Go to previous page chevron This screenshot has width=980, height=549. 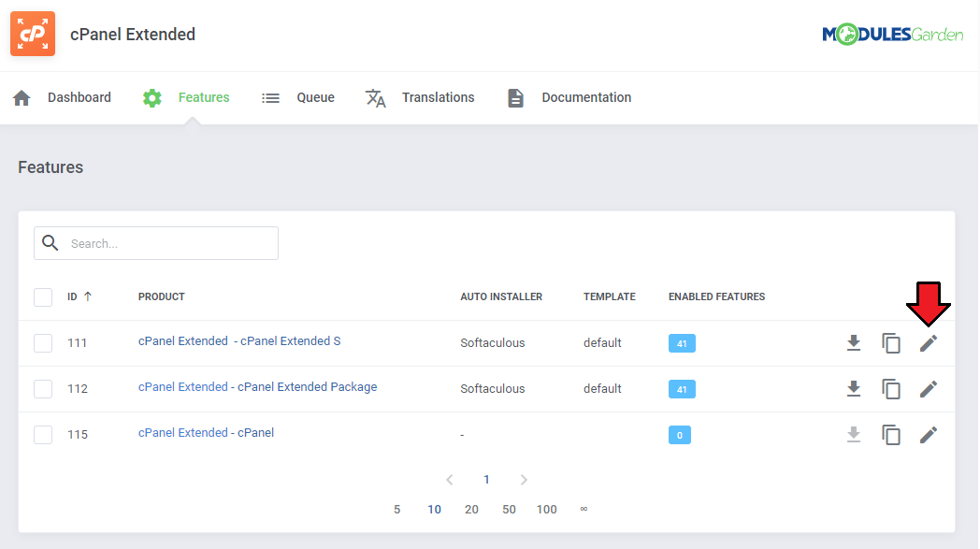pyautogui.click(x=450, y=480)
